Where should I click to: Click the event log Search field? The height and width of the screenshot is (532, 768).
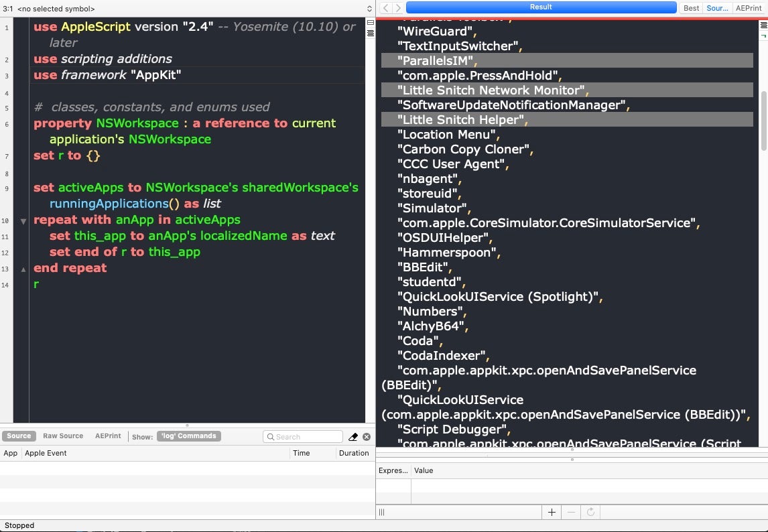coord(303,437)
